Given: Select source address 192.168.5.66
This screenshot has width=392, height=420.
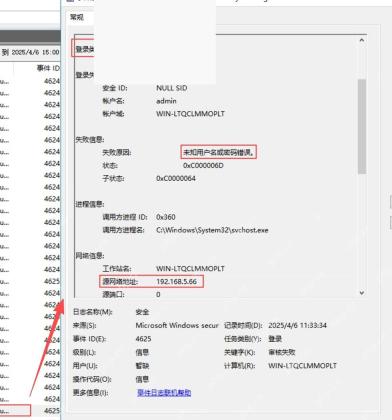Looking at the screenshot, I should click(x=176, y=282).
